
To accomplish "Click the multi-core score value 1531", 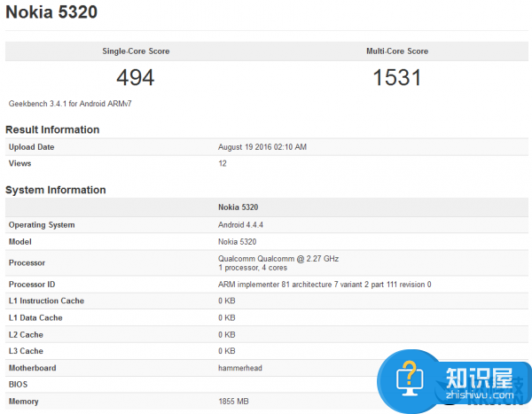I will tap(397, 77).
